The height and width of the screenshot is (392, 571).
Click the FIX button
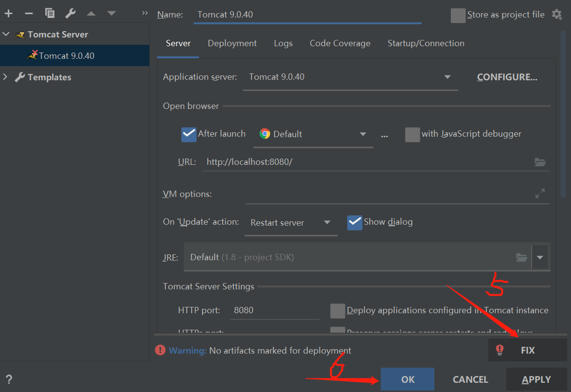(527, 350)
